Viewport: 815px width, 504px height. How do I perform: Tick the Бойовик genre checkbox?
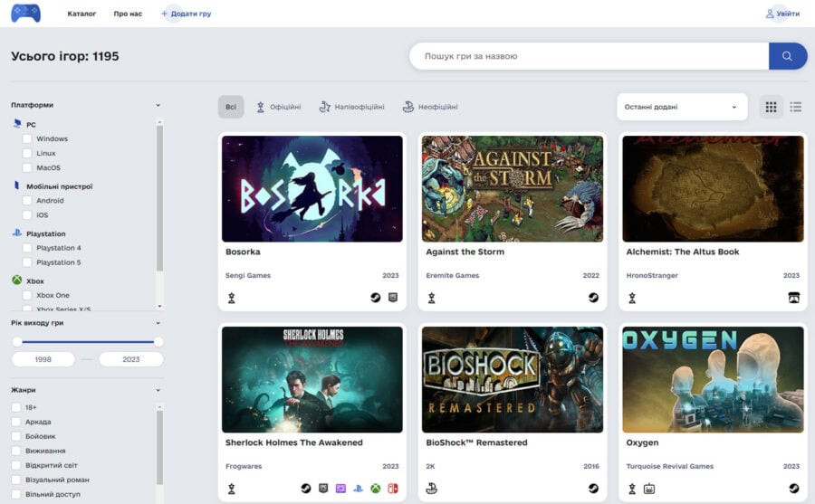click(16, 436)
